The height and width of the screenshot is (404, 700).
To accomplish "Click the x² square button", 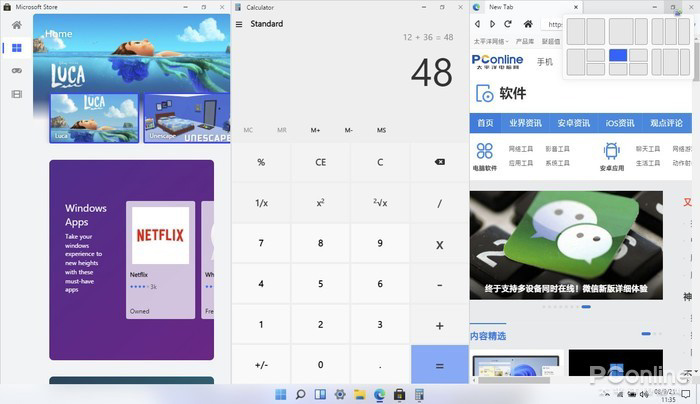I will click(321, 203).
